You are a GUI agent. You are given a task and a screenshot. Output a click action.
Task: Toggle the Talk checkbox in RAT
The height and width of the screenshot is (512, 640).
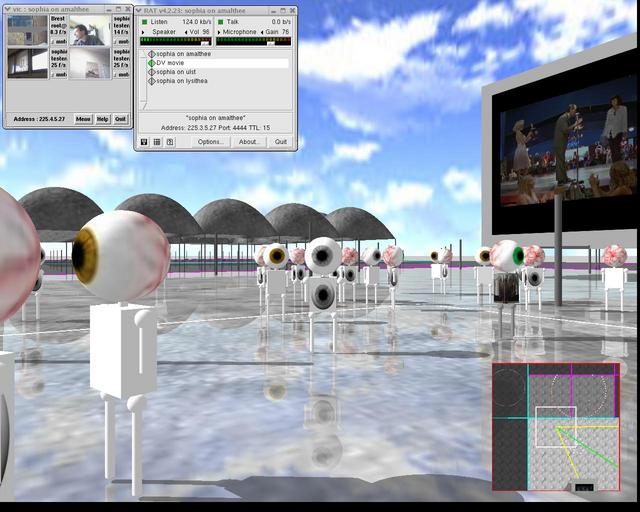pyautogui.click(x=220, y=21)
